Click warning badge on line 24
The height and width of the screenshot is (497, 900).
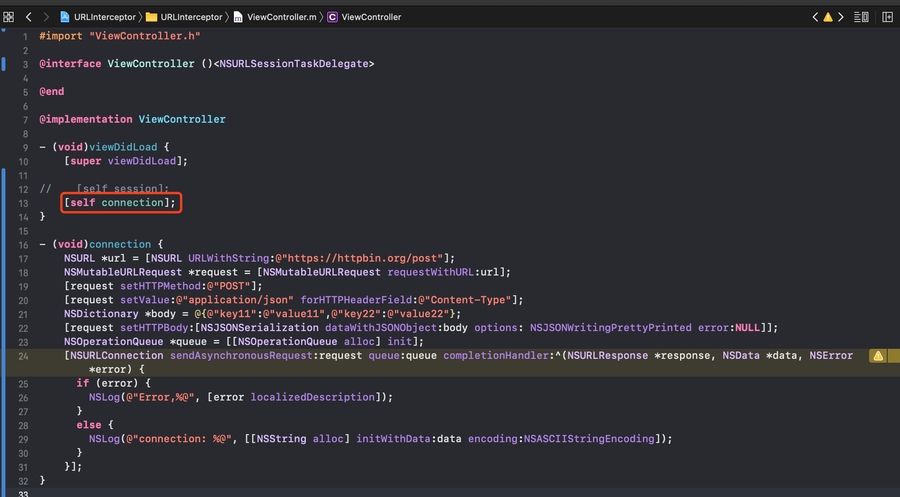point(877,355)
